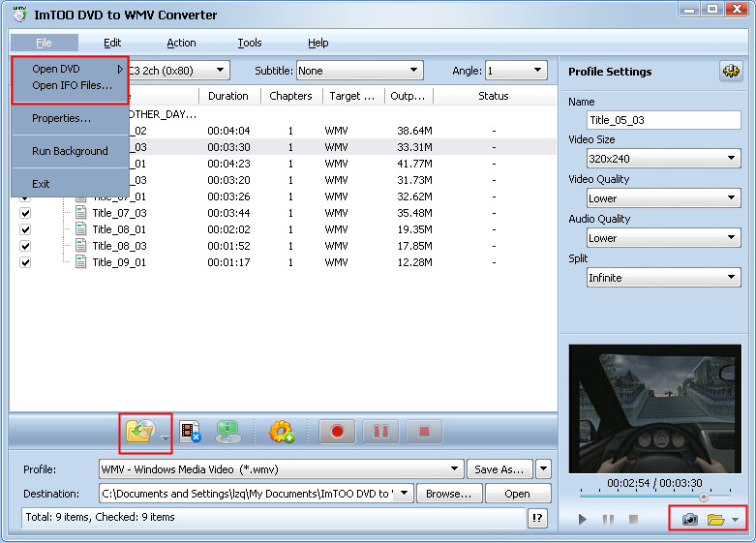Click the toolbar Stop ripping button

point(424,431)
